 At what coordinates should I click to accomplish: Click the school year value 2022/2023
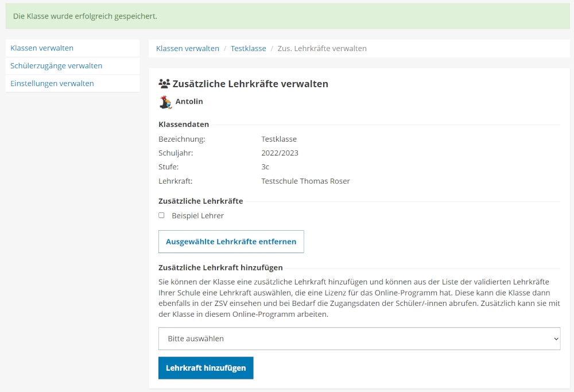click(280, 153)
